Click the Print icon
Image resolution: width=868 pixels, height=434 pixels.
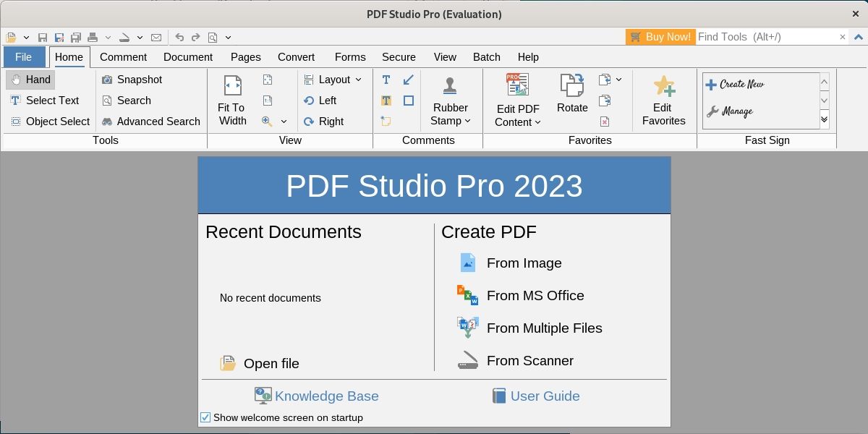click(93, 37)
